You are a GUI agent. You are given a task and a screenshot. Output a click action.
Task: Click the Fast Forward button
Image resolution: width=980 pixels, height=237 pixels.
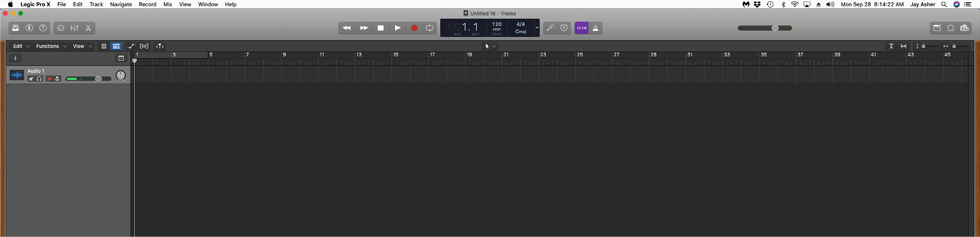(363, 28)
